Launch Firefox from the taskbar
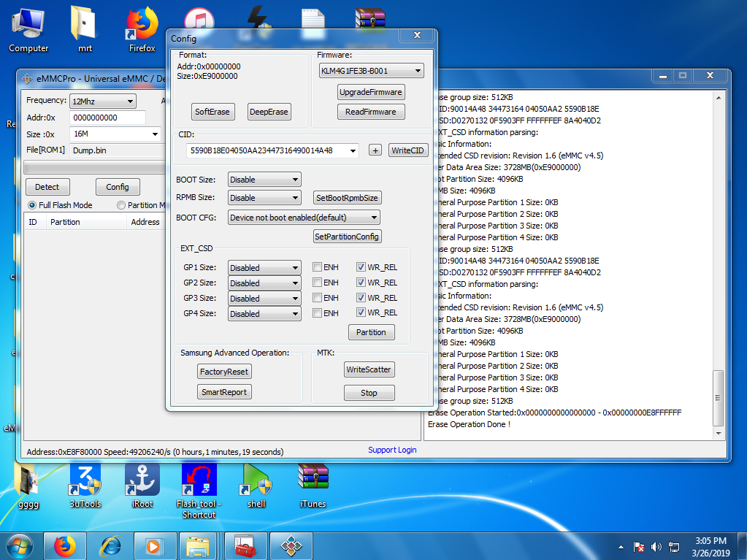 point(65,546)
